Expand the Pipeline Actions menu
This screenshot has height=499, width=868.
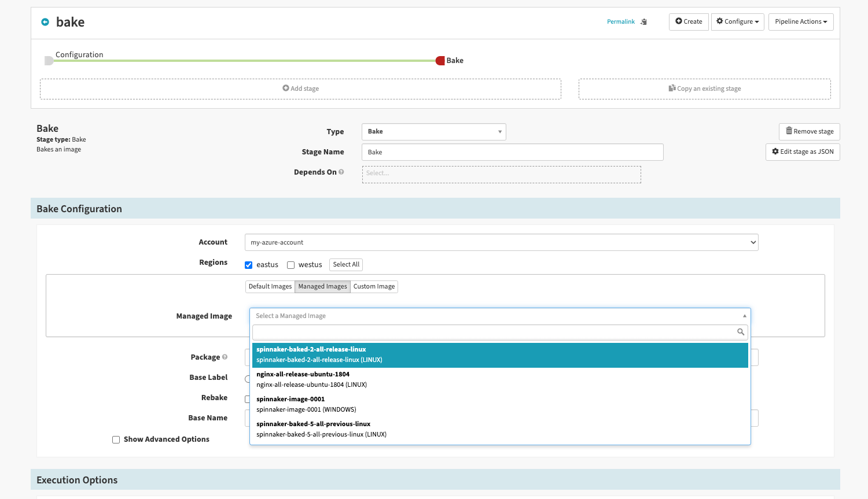[801, 22]
